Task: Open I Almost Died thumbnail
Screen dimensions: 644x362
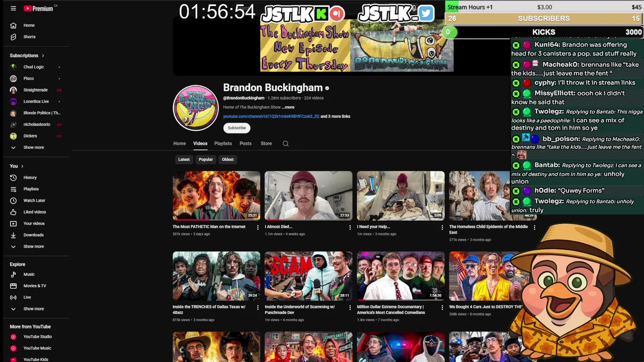Action: [308, 196]
